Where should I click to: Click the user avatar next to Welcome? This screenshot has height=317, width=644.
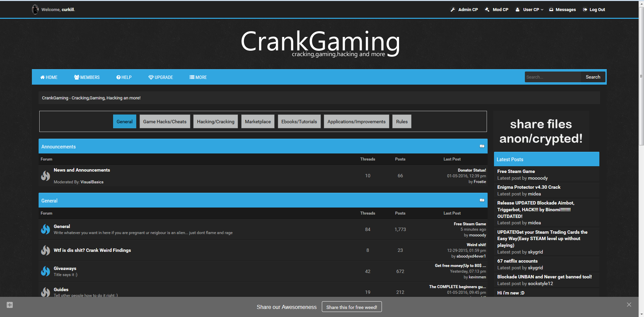(x=35, y=9)
